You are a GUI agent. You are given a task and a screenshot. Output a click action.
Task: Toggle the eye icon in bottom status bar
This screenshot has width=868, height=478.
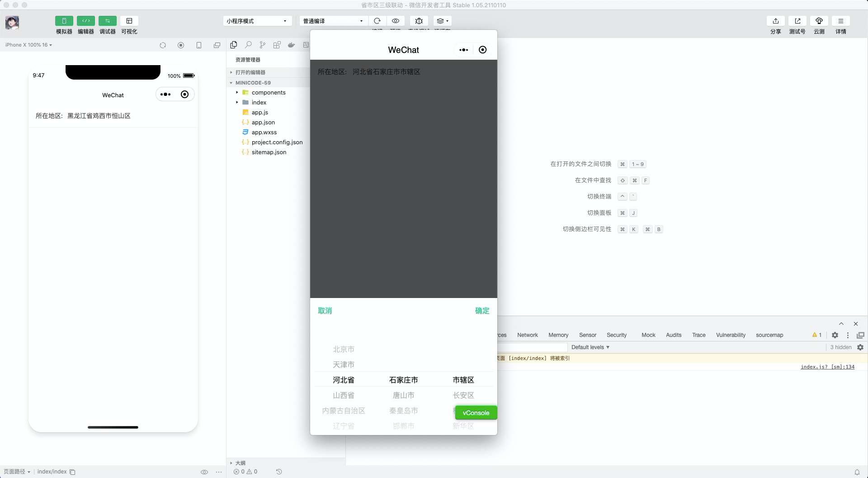[204, 472]
